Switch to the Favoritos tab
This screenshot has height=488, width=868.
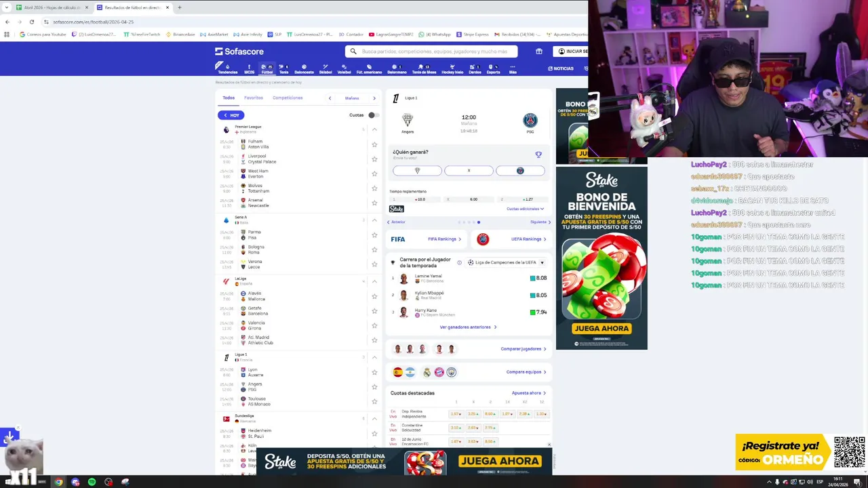[x=254, y=98]
